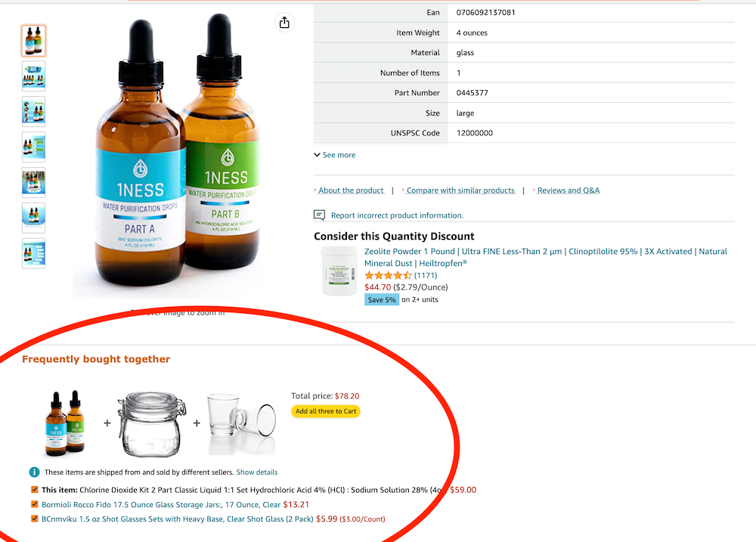Jump to Compare with similar products
This screenshot has width=756, height=542.
pyautogui.click(x=460, y=190)
